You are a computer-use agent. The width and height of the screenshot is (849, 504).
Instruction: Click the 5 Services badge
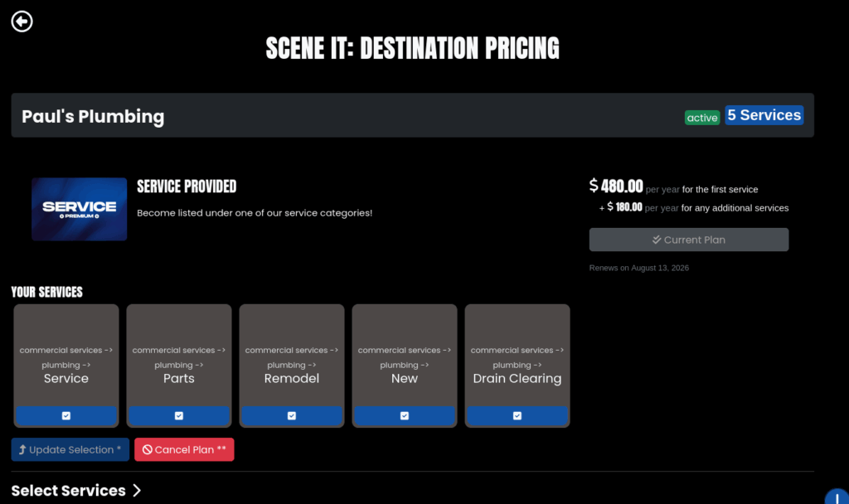pos(764,115)
